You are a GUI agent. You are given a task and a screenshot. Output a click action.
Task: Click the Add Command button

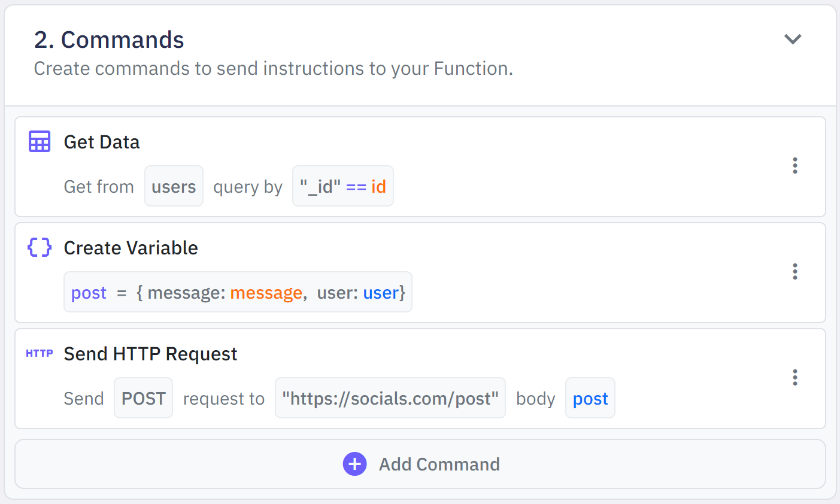pos(420,464)
